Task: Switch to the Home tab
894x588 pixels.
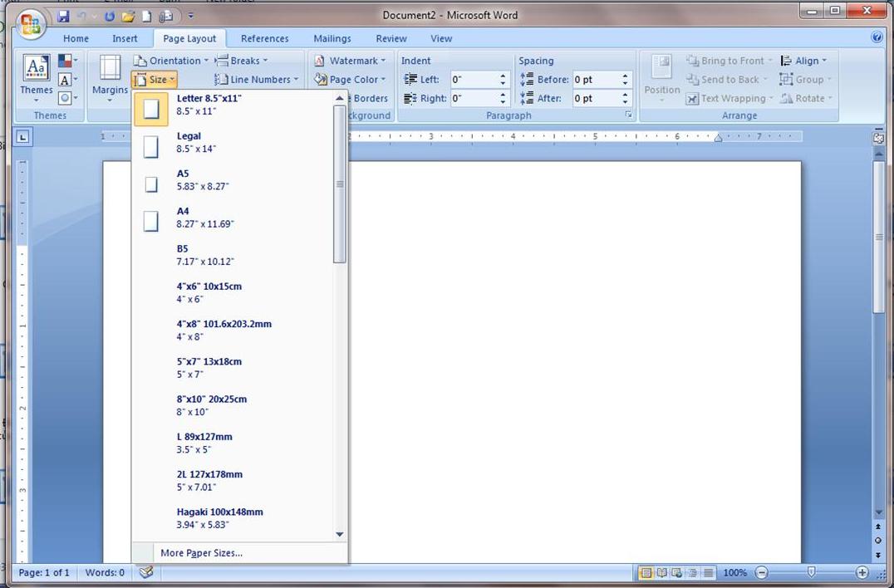Action: [76, 38]
